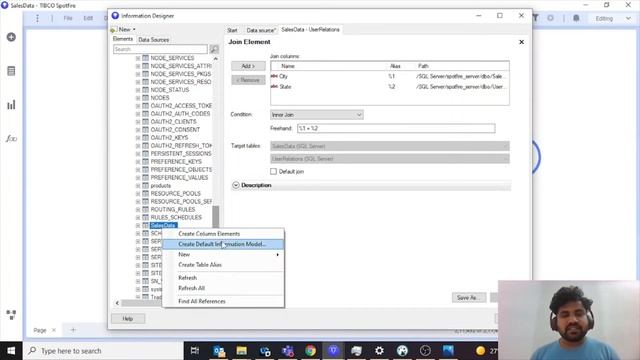Open the New dropdown in Information Designer
This screenshot has width=640, height=360.
click(124, 29)
